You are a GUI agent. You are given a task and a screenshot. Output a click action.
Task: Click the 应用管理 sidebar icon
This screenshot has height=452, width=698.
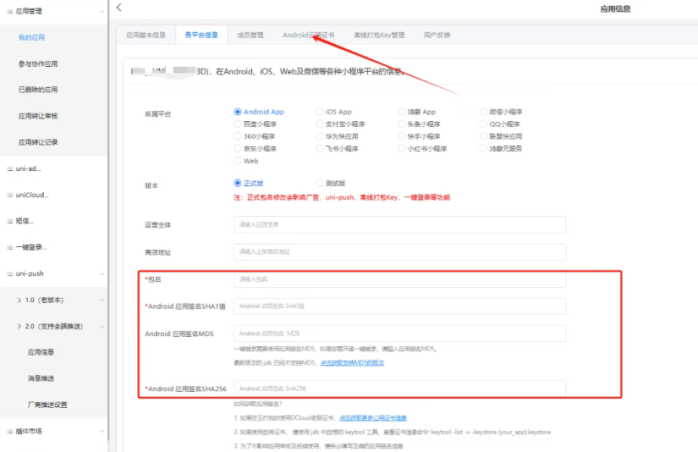coord(7,11)
